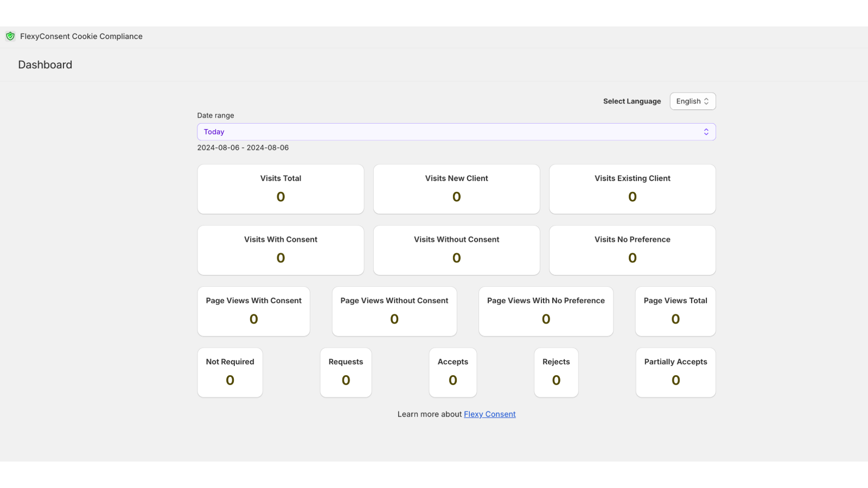Select the Visits No Preference card
The width and height of the screenshot is (868, 488).
[632, 250]
